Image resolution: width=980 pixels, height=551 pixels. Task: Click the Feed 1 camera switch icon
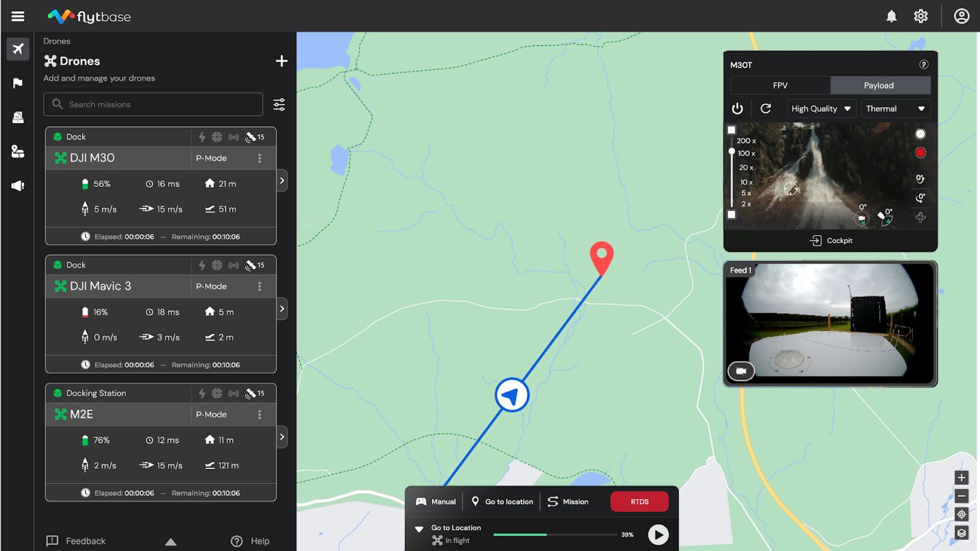point(741,371)
